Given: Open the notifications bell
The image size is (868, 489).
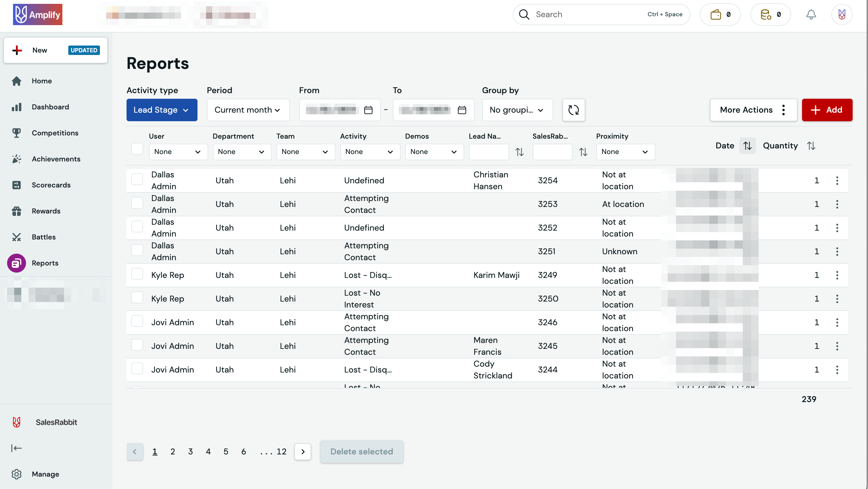Looking at the screenshot, I should pos(811,14).
